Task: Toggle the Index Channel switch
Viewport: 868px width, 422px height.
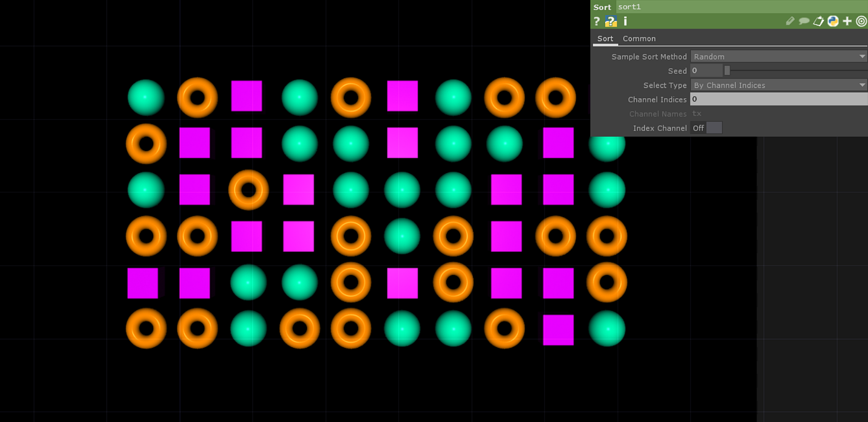Action: pos(706,128)
